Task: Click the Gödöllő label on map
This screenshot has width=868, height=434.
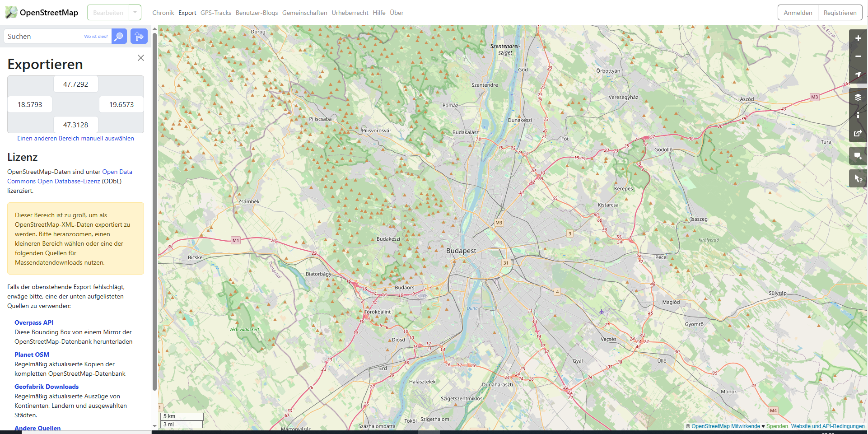Action: [x=663, y=149]
